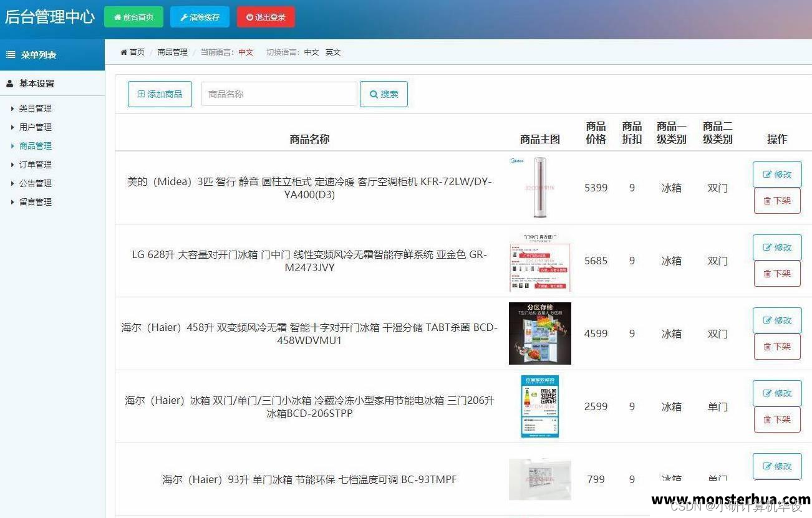This screenshot has width=812, height=518.
Task: Expand the 公告管理 sidebar entry
Action: (36, 183)
